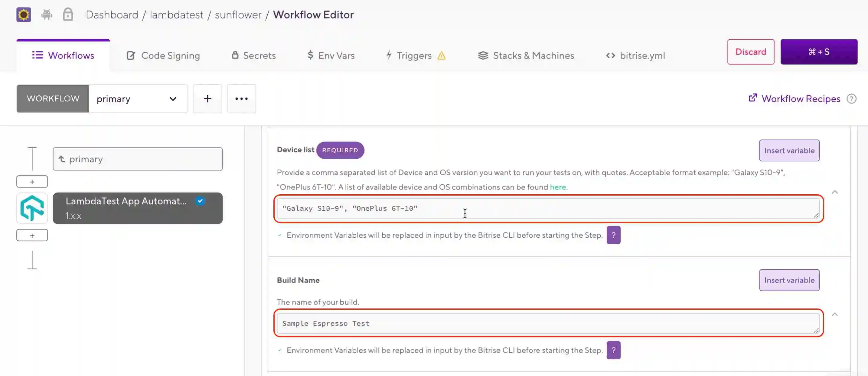The width and height of the screenshot is (868, 376).
Task: Open help for Build Name environment variables
Action: 613,350
